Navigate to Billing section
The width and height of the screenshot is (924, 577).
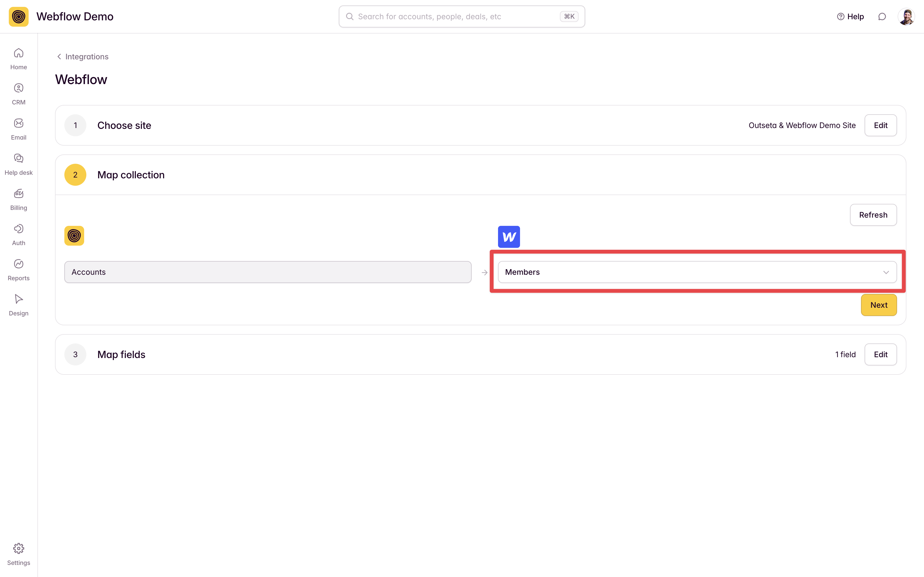tap(18, 199)
